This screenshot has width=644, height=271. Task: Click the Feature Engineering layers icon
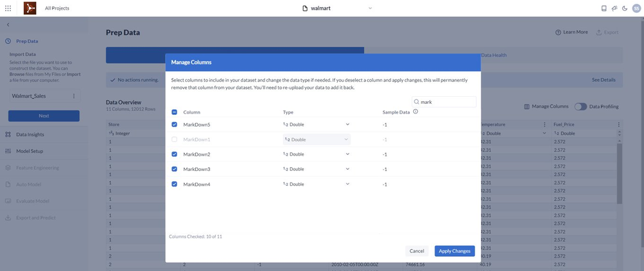click(8, 168)
